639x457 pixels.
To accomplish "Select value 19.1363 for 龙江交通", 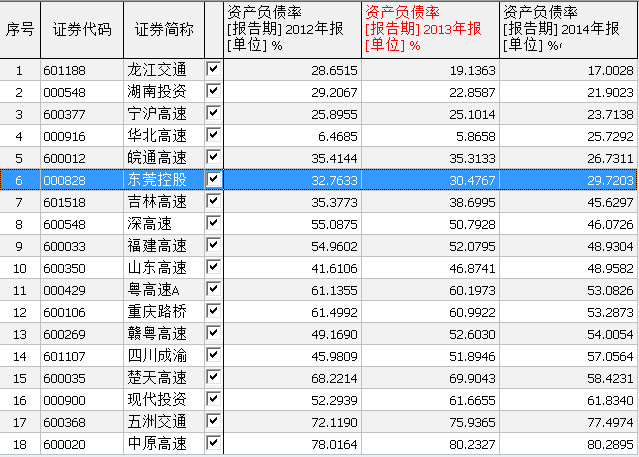I will tap(472, 71).
